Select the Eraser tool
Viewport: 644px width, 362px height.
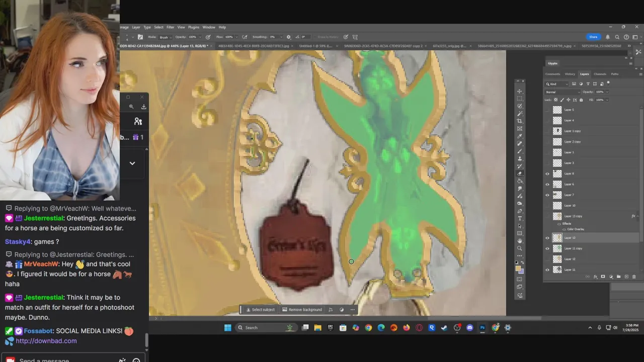(520, 173)
